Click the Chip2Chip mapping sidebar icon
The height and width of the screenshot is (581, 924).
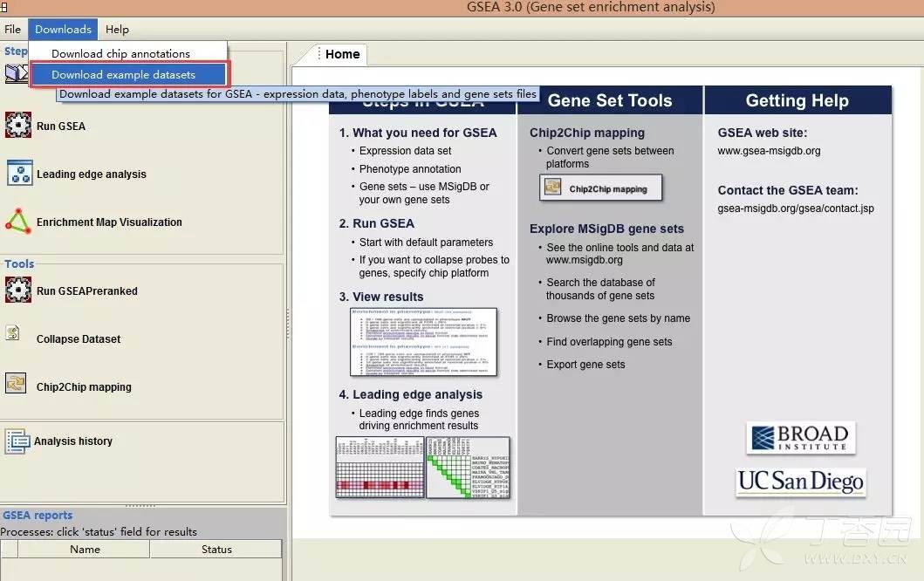[16, 383]
